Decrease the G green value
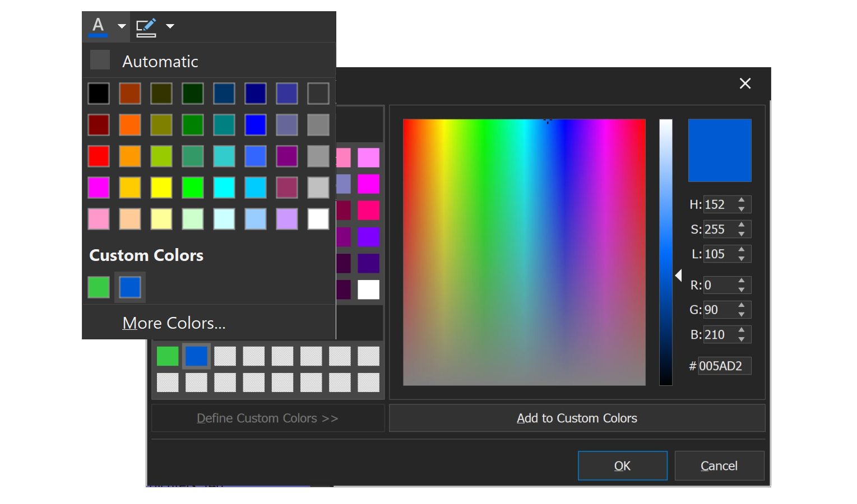 pyautogui.click(x=742, y=314)
